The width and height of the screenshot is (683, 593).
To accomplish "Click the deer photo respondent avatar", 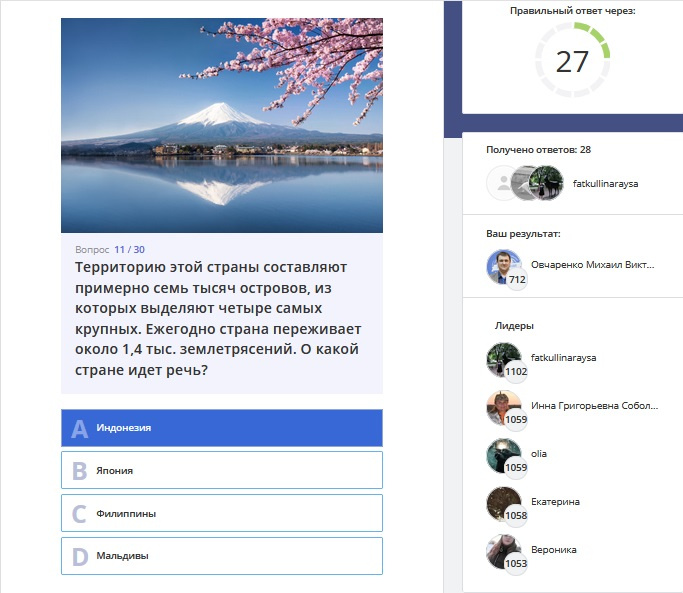I will pos(546,183).
